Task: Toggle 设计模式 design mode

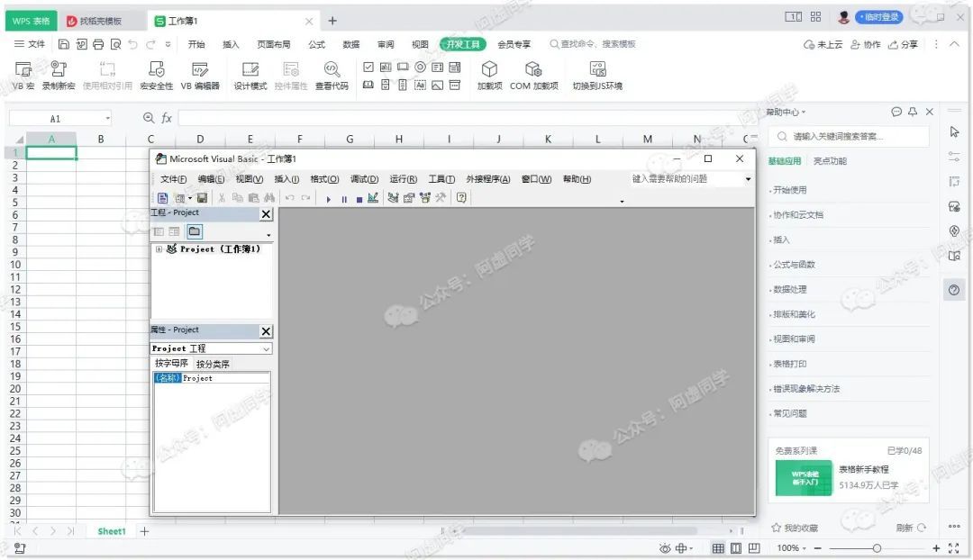Action: (x=250, y=76)
